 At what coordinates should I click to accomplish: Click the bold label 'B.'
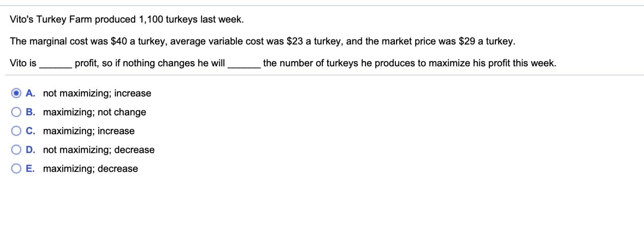click(31, 112)
